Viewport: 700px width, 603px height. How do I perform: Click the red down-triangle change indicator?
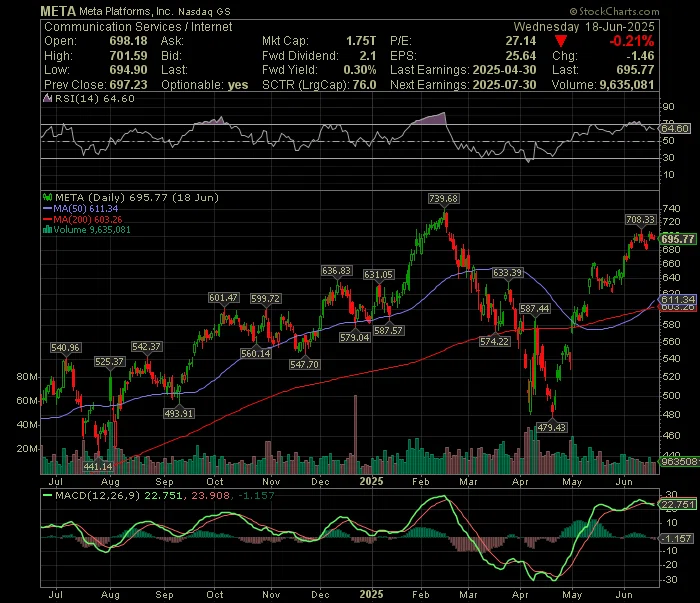click(x=561, y=42)
